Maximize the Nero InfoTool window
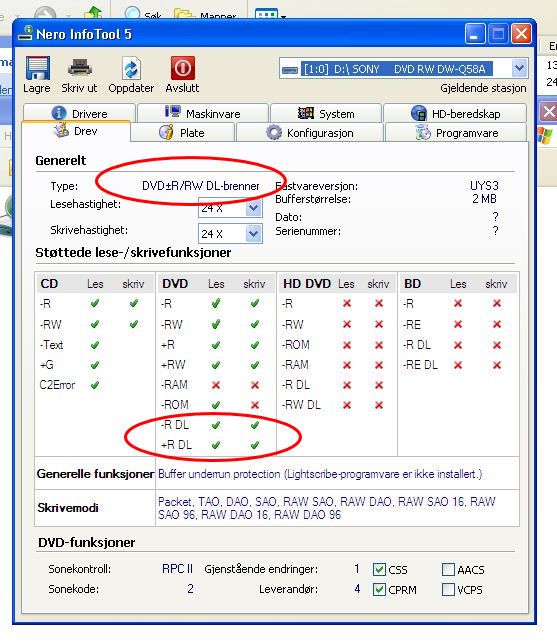 [x=498, y=34]
